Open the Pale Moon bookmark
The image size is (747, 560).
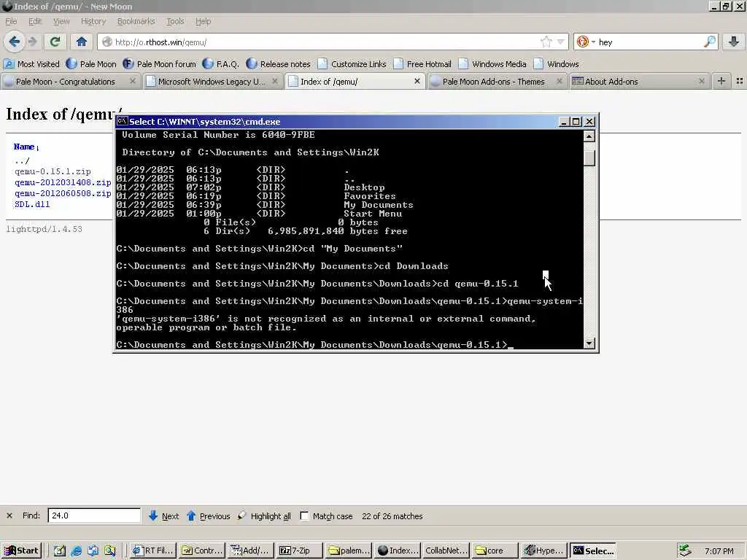tap(91, 64)
